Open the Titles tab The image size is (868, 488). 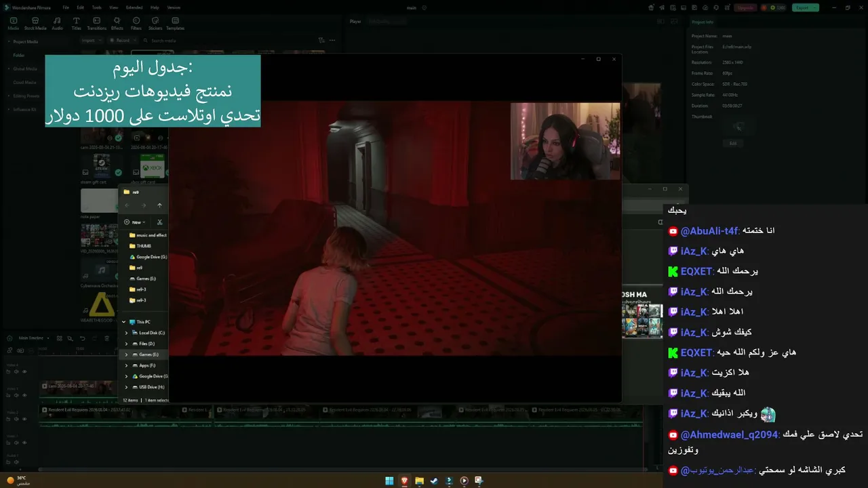(x=76, y=24)
